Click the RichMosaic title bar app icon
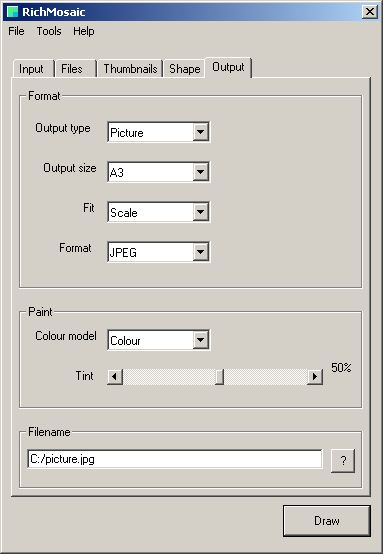 pos(12,12)
